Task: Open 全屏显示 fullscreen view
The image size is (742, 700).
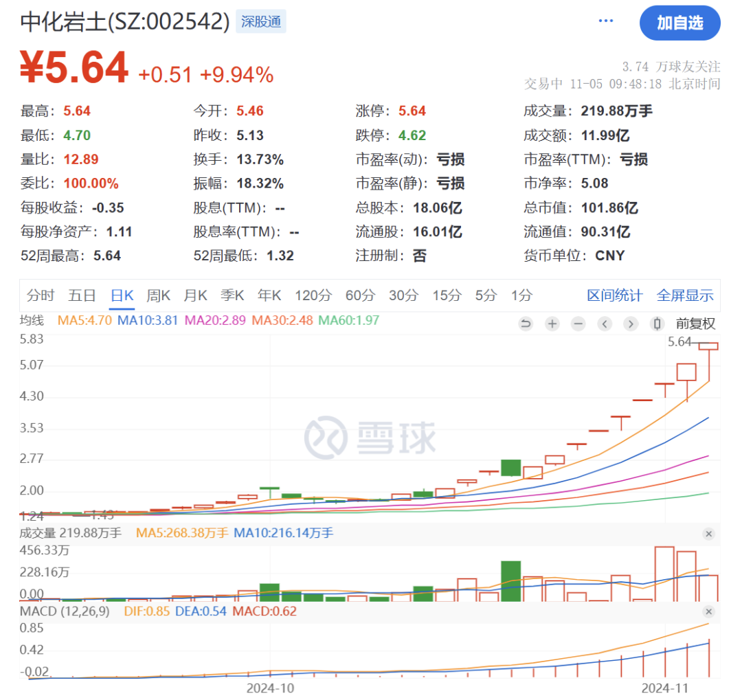Action: pyautogui.click(x=685, y=295)
